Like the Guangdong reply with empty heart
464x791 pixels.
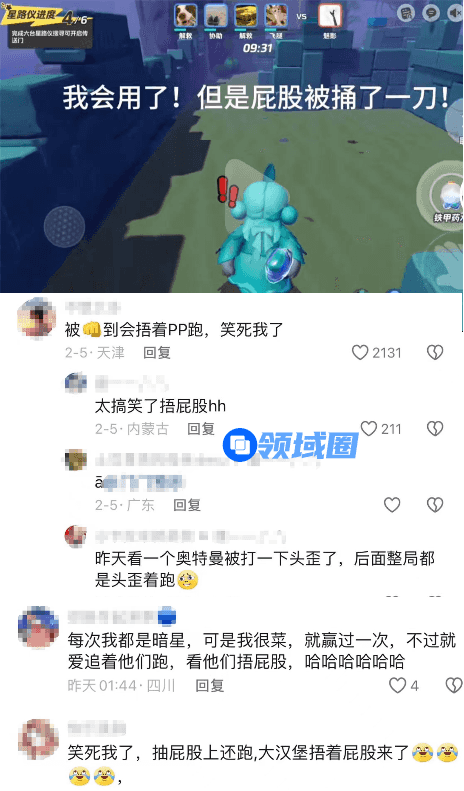(392, 504)
